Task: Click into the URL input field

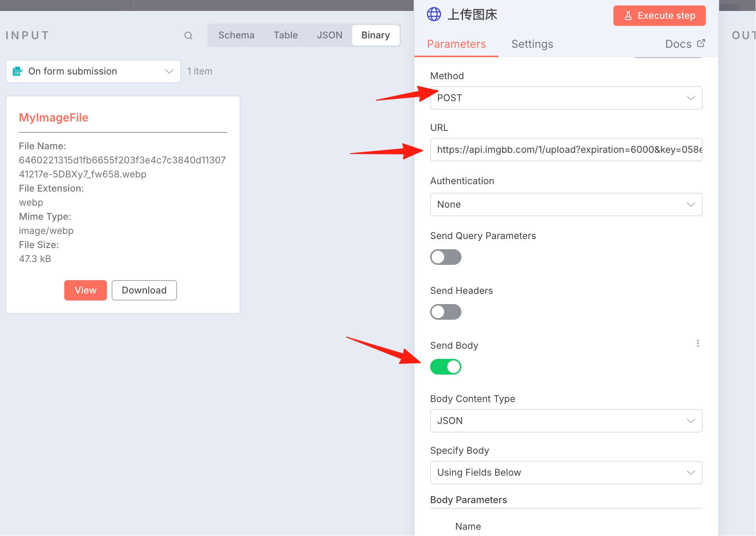Action: click(x=566, y=150)
